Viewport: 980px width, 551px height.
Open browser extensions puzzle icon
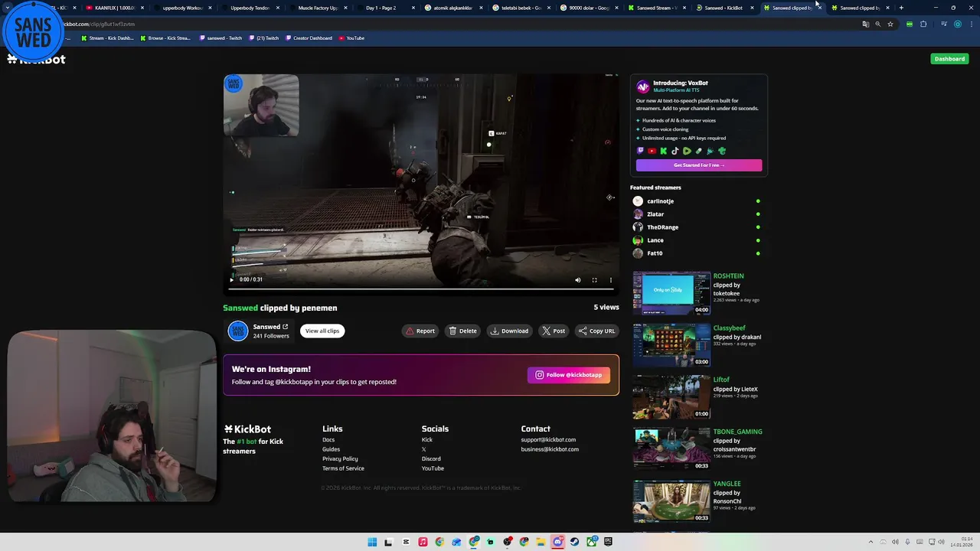click(923, 24)
